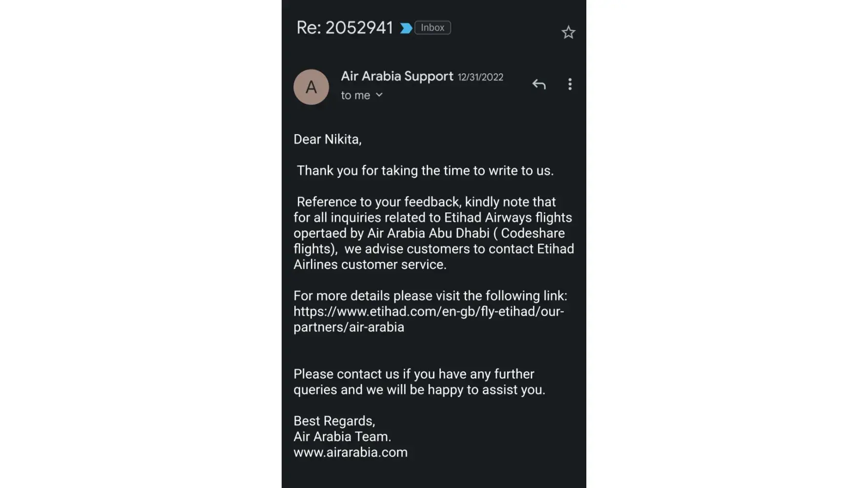868x488 pixels.
Task: Open the www.airarabia.com link
Action: coord(350,452)
